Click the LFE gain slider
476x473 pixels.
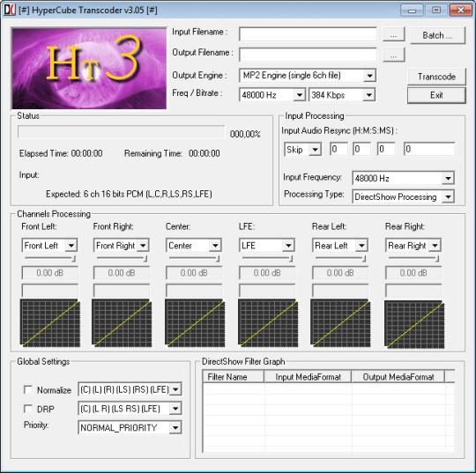click(267, 258)
